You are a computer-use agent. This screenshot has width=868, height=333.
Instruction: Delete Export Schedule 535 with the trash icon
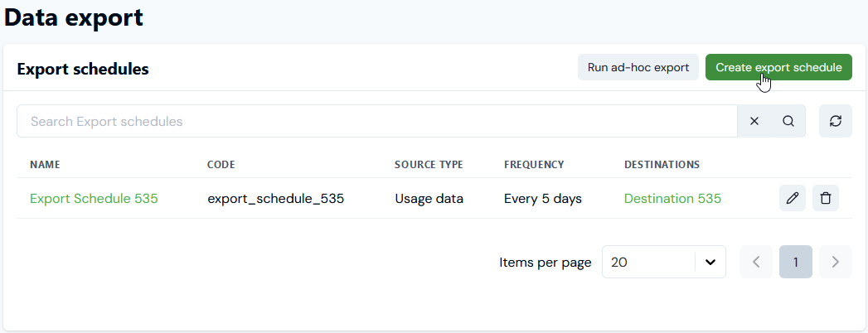pyautogui.click(x=826, y=198)
